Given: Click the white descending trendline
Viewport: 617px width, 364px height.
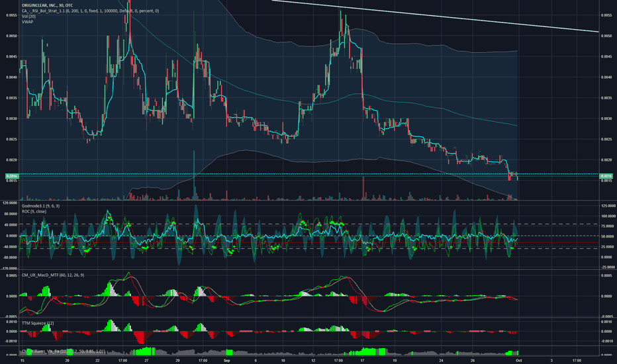Looking at the screenshot, I should (435, 16).
